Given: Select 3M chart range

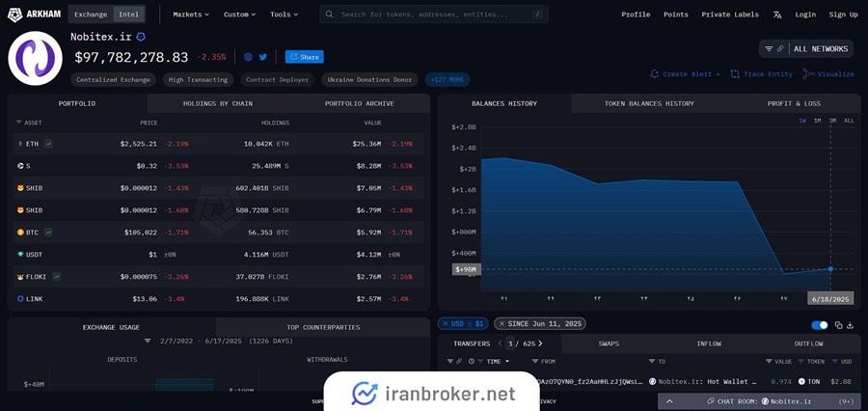Looking at the screenshot, I should pyautogui.click(x=832, y=121).
